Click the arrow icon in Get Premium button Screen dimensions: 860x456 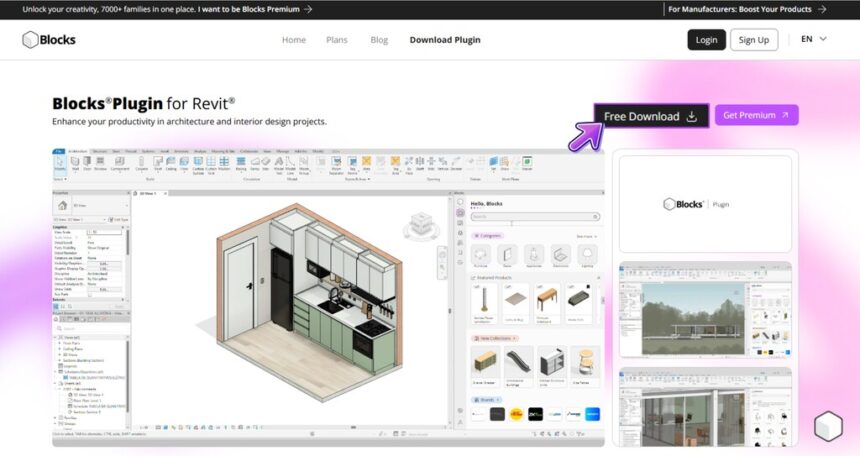[785, 115]
